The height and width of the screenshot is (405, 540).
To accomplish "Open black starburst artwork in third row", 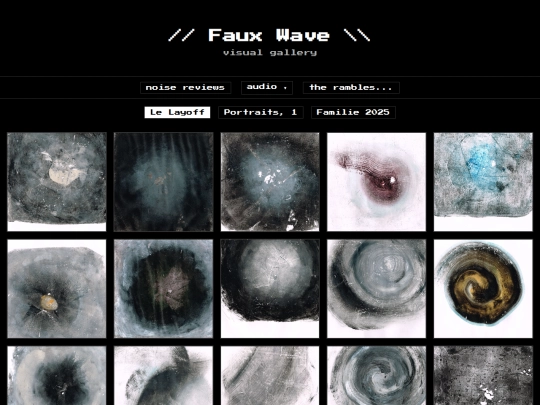I will pos(57,375).
